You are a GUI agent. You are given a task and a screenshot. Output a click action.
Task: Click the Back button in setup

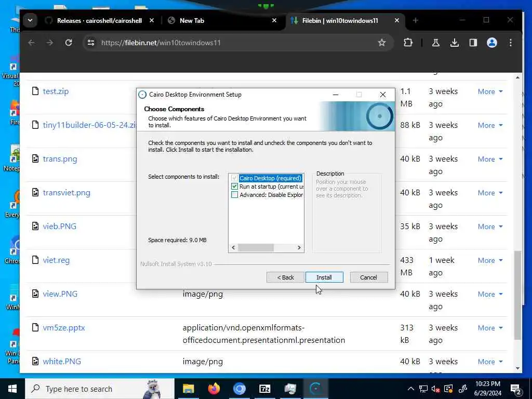(285, 277)
